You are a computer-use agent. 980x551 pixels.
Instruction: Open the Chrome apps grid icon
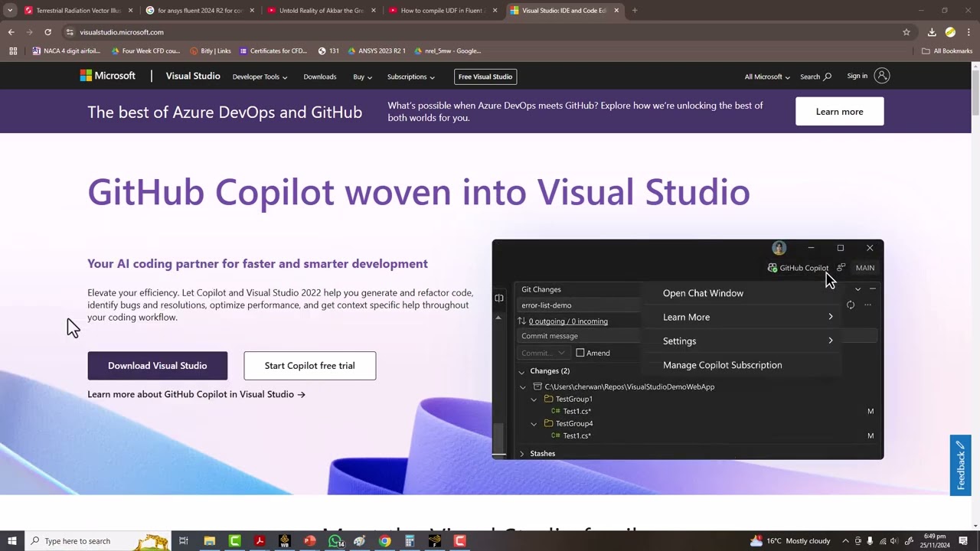(x=13, y=51)
